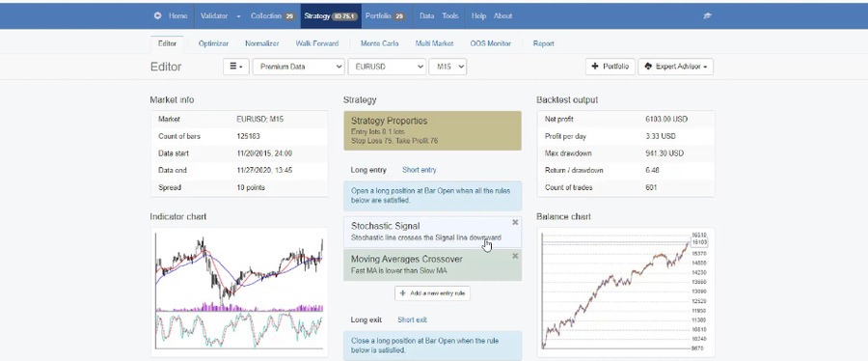
Task: Click the Collection count badge 29
Action: [289, 16]
